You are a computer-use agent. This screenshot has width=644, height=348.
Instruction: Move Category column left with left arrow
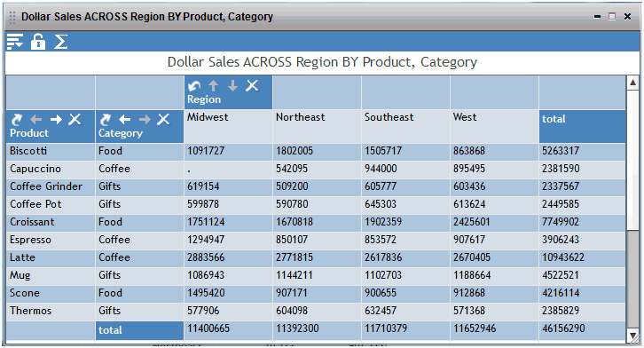click(x=125, y=120)
